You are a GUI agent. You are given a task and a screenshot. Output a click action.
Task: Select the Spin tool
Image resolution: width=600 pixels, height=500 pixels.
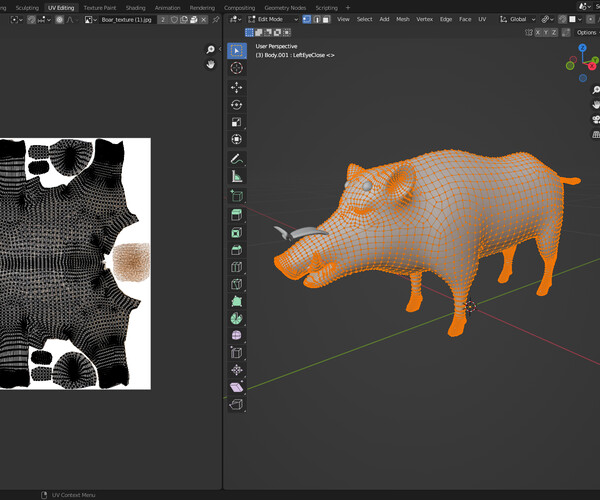click(236, 318)
